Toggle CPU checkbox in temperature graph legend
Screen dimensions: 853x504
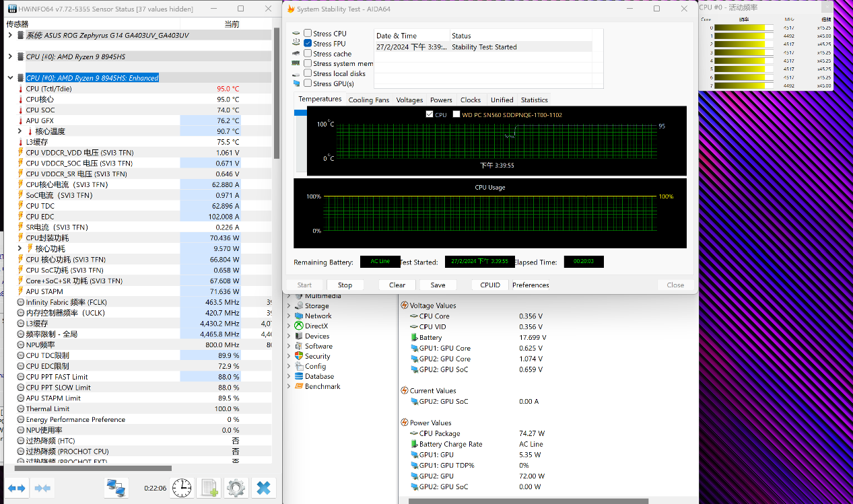coord(430,114)
